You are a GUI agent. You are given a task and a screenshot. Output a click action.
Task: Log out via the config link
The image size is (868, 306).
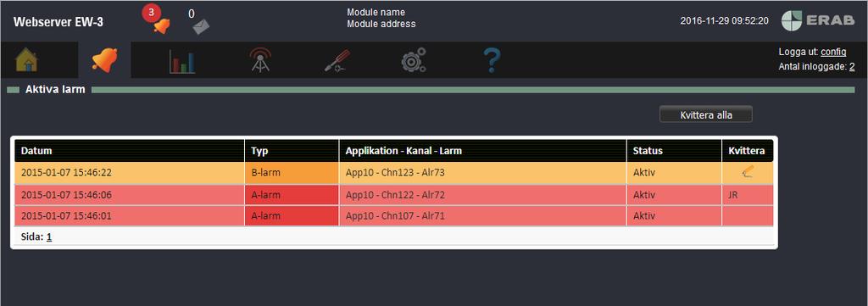[x=833, y=52]
